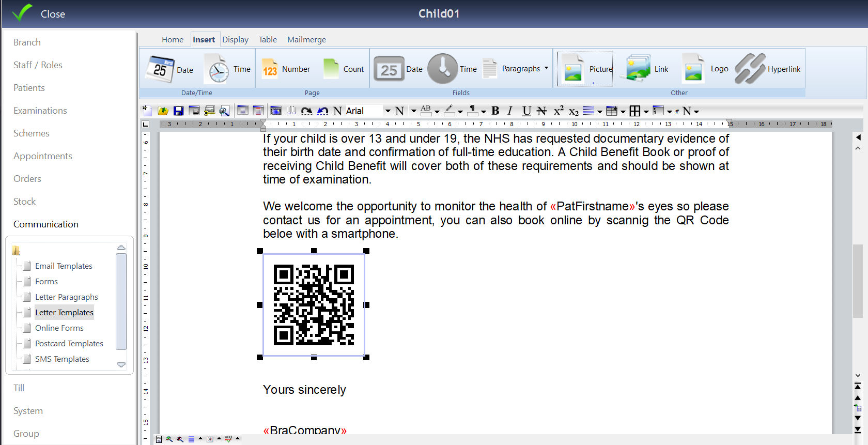
Task: Click the ruler tab-type selector box
Action: [146, 124]
